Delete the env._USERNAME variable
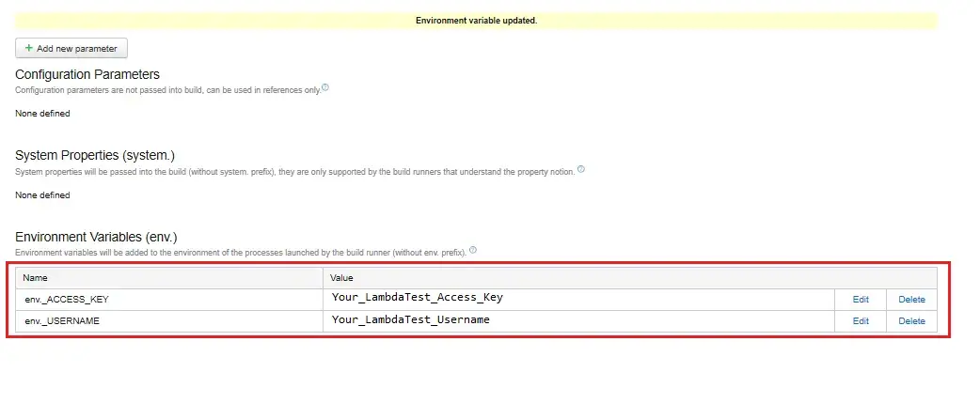Image resolution: width=980 pixels, height=419 pixels. pyautogui.click(x=911, y=321)
